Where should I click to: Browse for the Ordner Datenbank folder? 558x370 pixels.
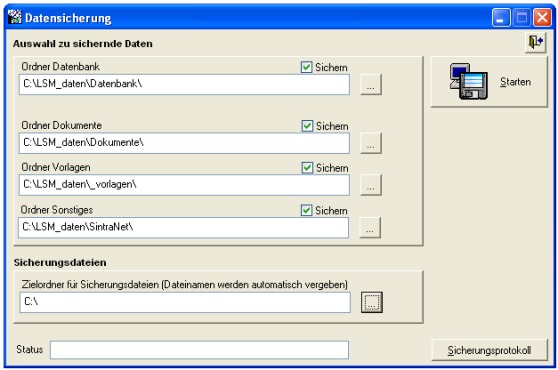(x=371, y=85)
